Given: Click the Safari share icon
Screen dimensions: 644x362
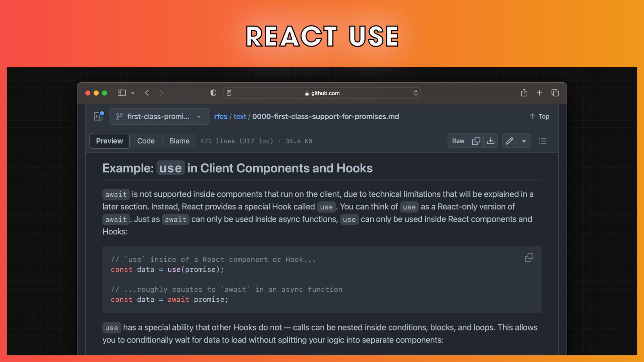Looking at the screenshot, I should pyautogui.click(x=524, y=93).
